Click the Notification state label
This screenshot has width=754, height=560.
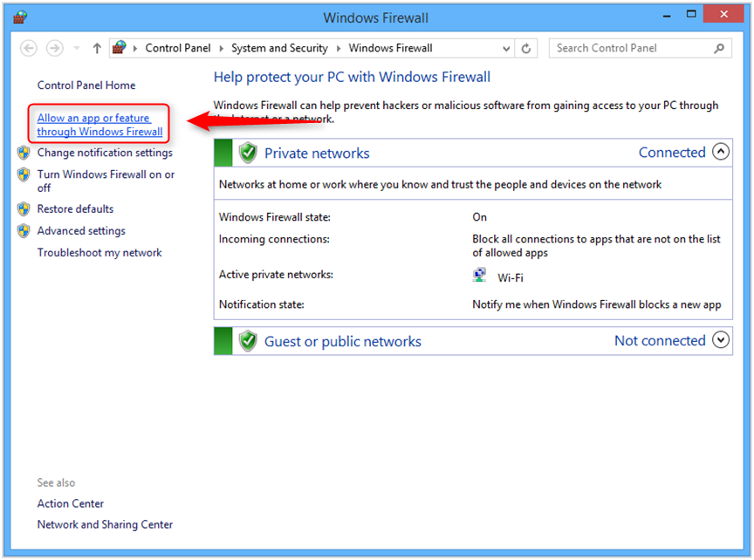pyautogui.click(x=262, y=304)
